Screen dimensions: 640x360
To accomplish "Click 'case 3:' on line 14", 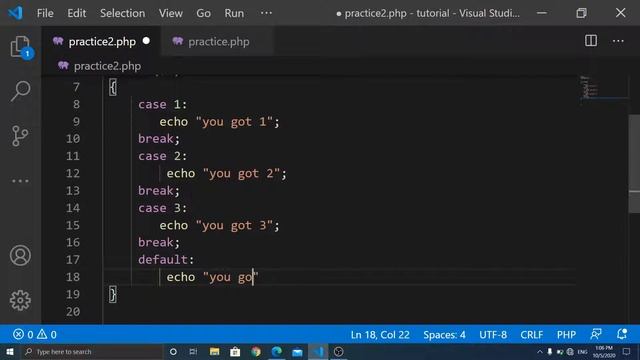I will pyautogui.click(x=162, y=208).
